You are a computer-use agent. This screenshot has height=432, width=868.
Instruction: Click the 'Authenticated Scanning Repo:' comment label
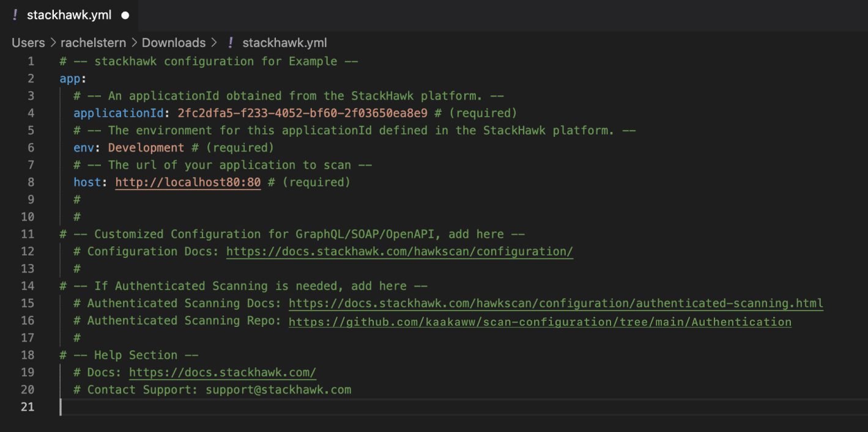pyautogui.click(x=177, y=321)
